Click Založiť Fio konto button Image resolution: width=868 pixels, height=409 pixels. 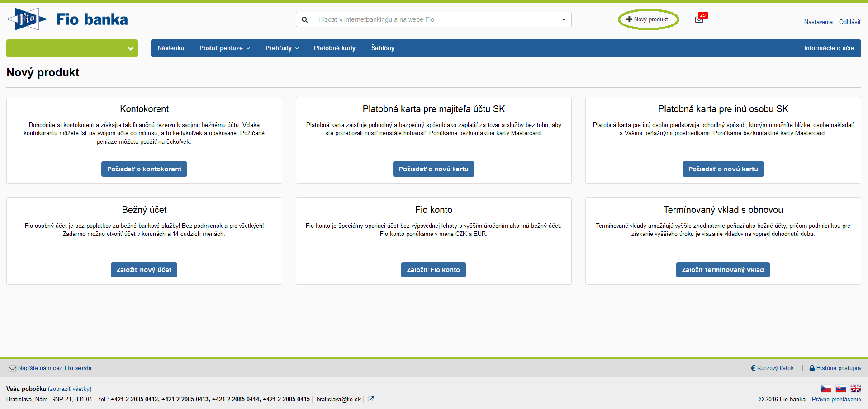(433, 270)
